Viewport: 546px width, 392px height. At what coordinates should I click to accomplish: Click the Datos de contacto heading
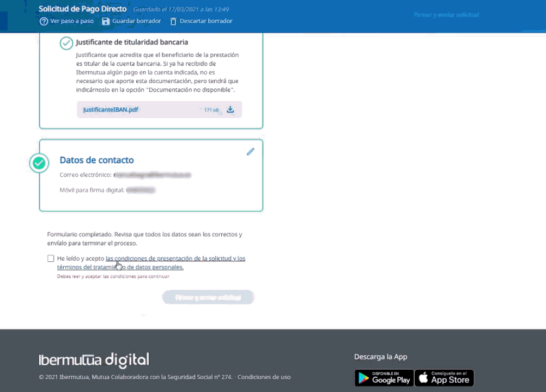tap(96, 160)
